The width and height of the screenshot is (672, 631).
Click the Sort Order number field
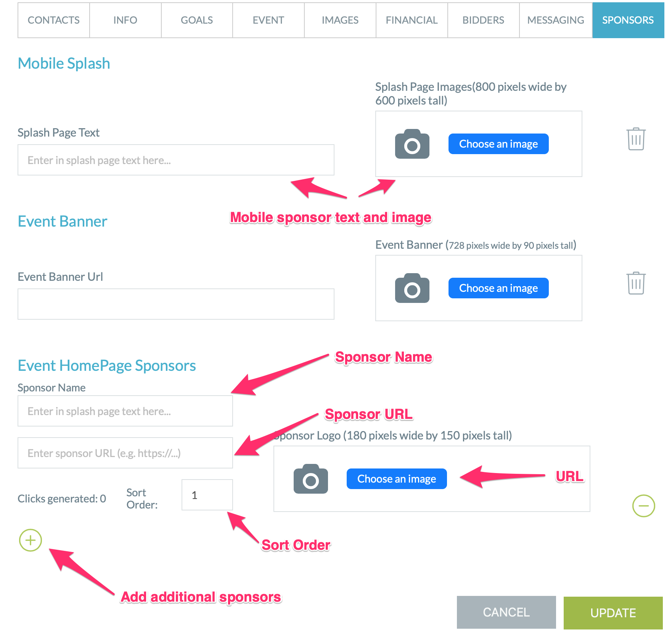click(x=207, y=495)
